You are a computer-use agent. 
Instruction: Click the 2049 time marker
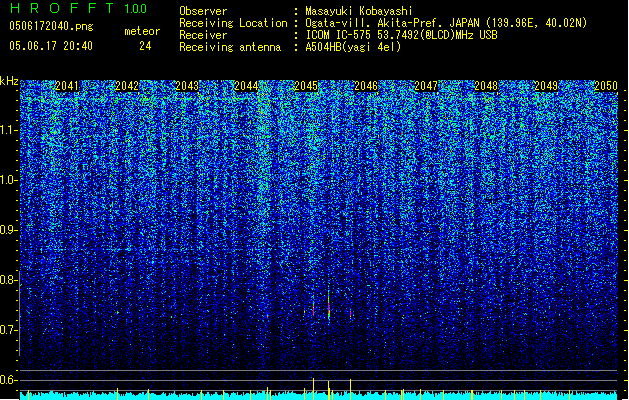[x=546, y=86]
